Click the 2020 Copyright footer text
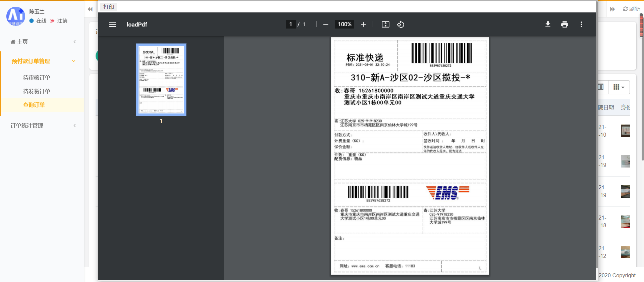This screenshot has height=282, width=644. [617, 275]
